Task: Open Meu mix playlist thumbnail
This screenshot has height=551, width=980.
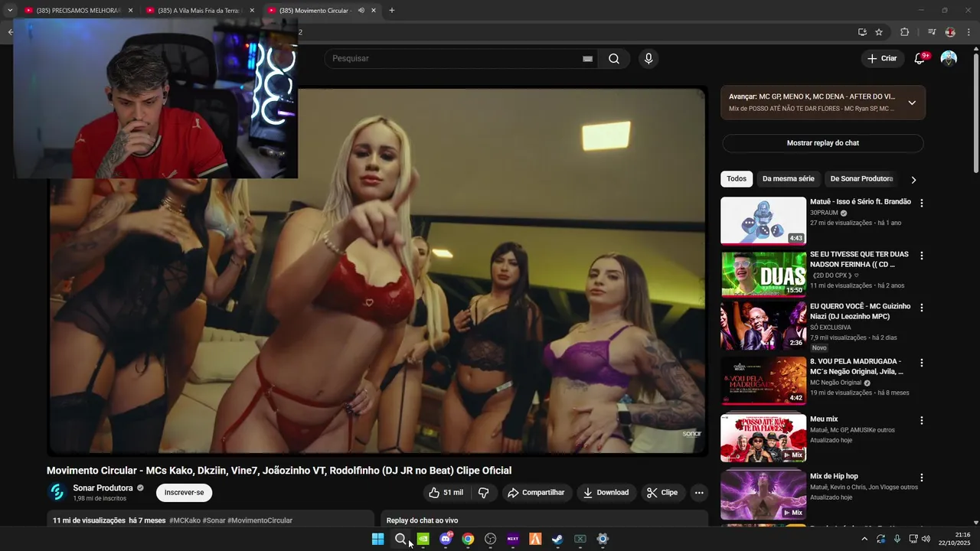Action: [763, 438]
